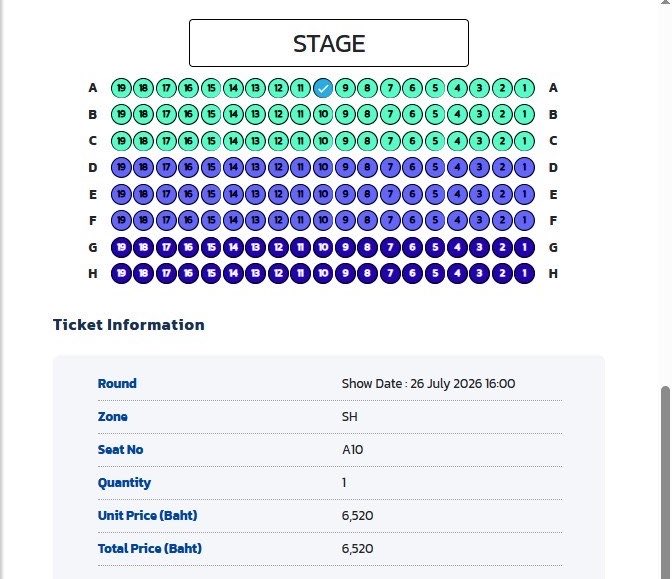Choose seat D19 in row D
The height and width of the screenshot is (579, 672).
121,167
